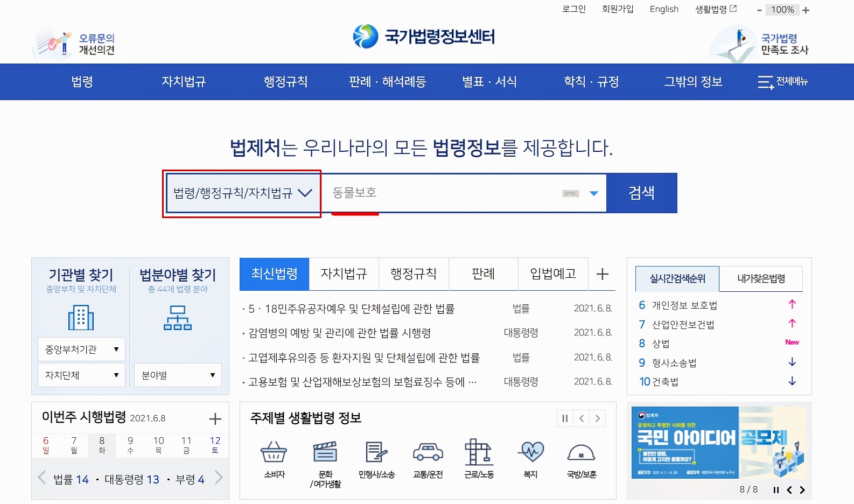Click the 대통령령 13 count link
854x504 pixels.
click(132, 479)
